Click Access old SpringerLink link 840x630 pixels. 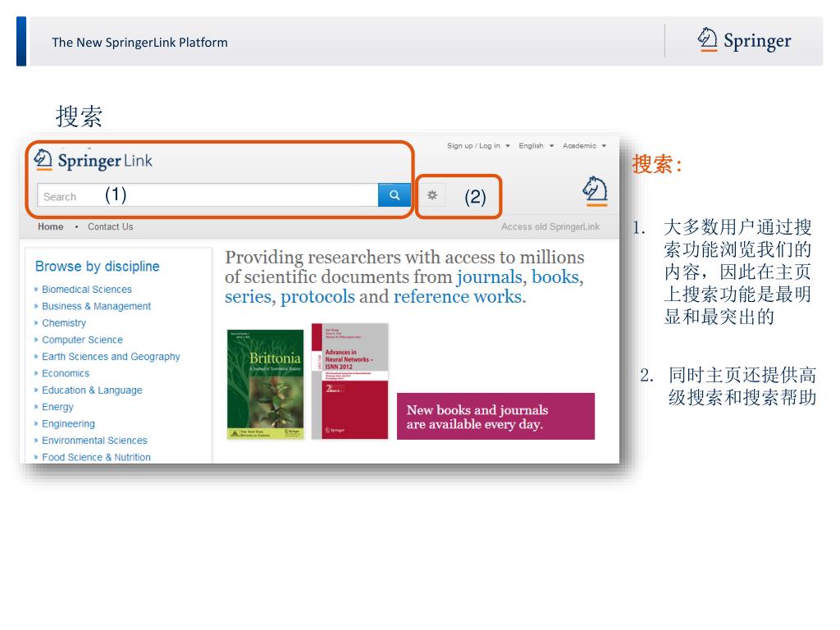[x=550, y=226]
